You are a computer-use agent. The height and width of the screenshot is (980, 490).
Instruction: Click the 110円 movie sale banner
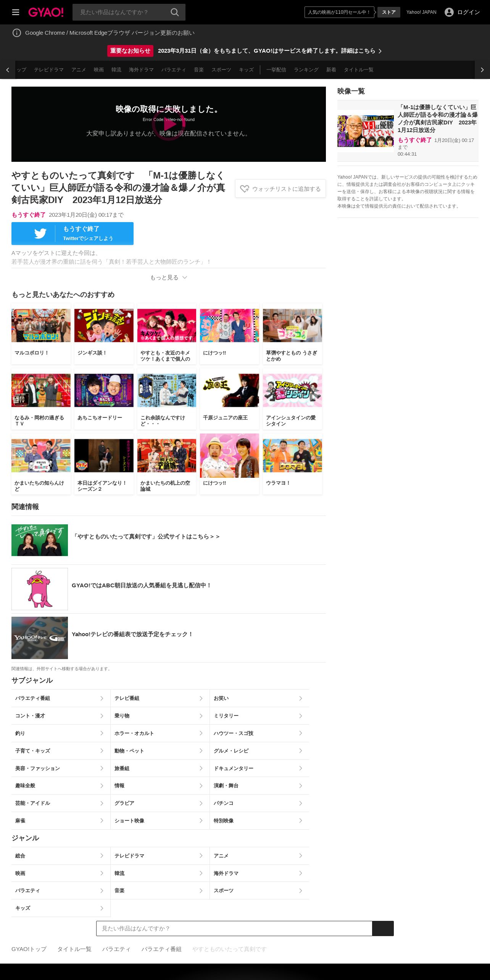(x=339, y=12)
